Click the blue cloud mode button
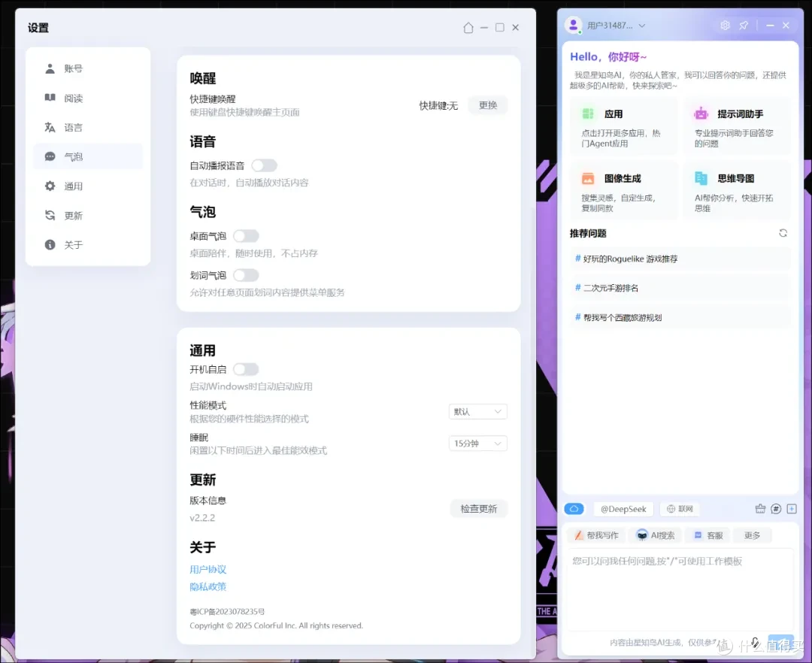Viewport: 812px width, 663px height. click(x=574, y=509)
